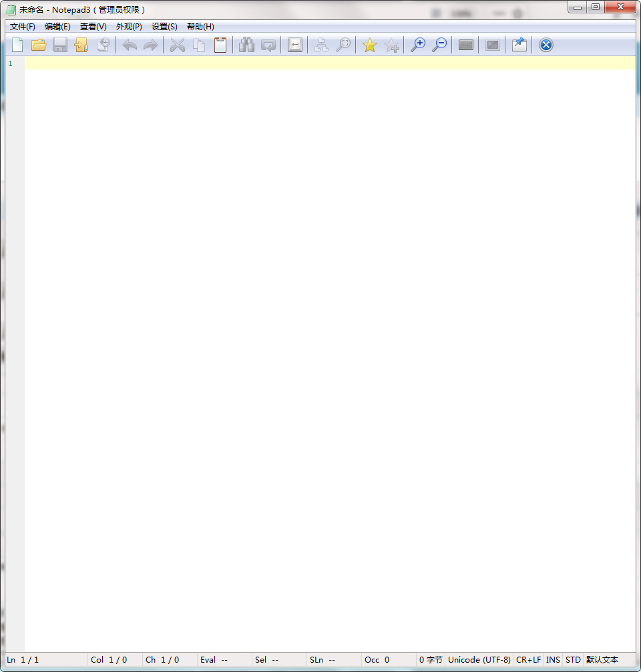Viewport: 641px width, 672px height.
Task: Toggle word wrap mode
Action: [x=294, y=45]
